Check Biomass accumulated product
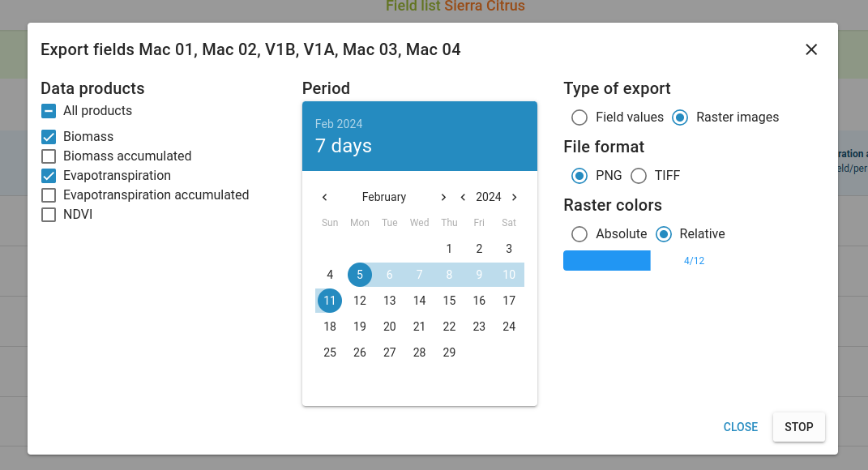Image resolution: width=868 pixels, height=470 pixels. [x=49, y=156]
